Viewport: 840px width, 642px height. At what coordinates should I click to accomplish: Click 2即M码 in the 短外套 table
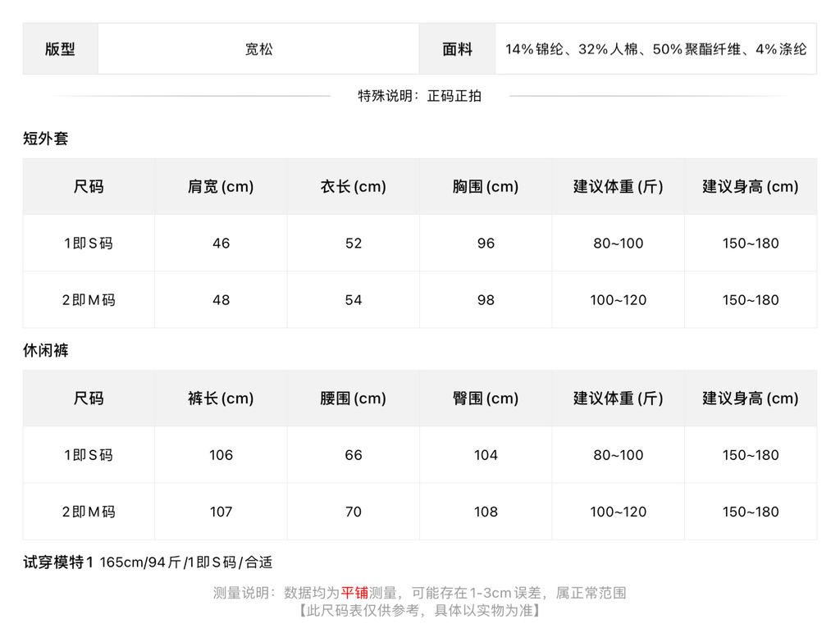[x=89, y=300]
